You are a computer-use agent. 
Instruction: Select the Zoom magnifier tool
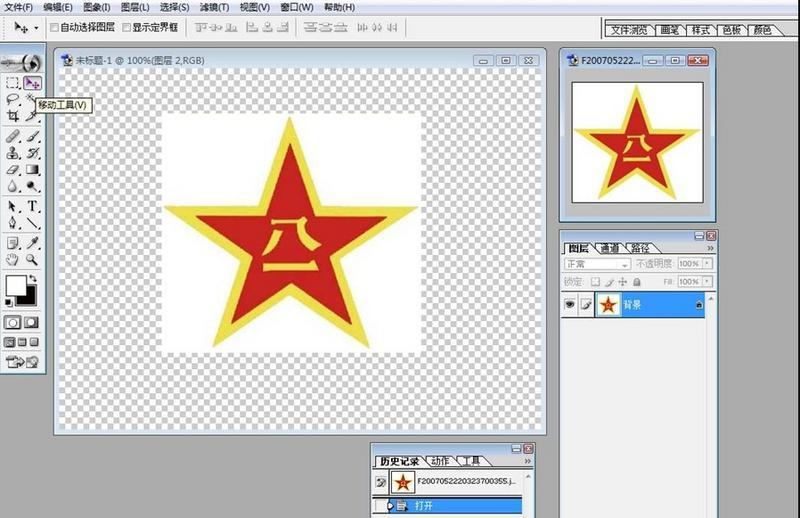pos(32,260)
